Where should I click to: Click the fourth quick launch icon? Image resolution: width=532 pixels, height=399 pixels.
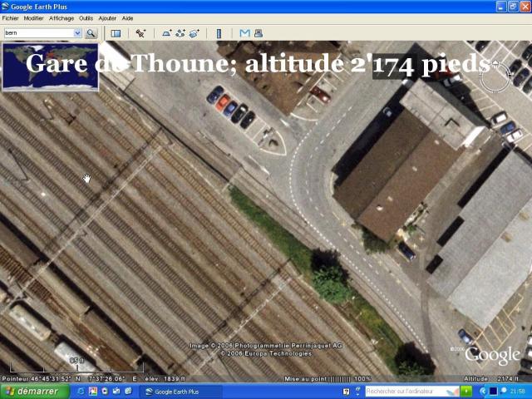tap(116, 392)
